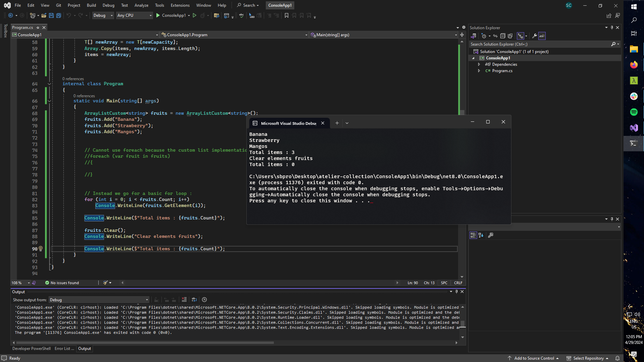Expand the Dependencies node in Solution Explorer
This screenshot has width=644, height=362.
coord(479,64)
